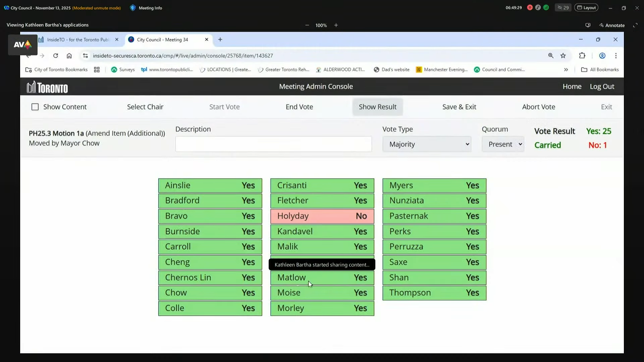Open the hidden attendees count indicator
Viewport: 644px width, 362px height.
point(563,8)
